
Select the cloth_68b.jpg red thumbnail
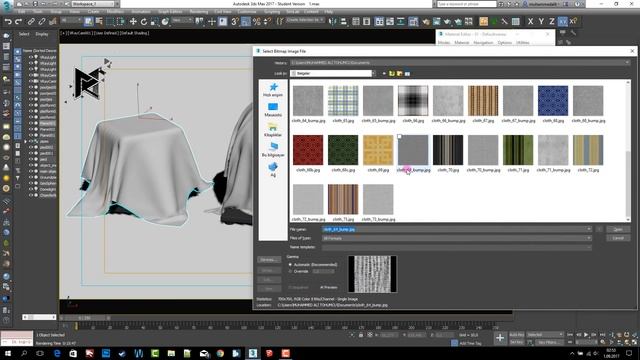(308, 150)
